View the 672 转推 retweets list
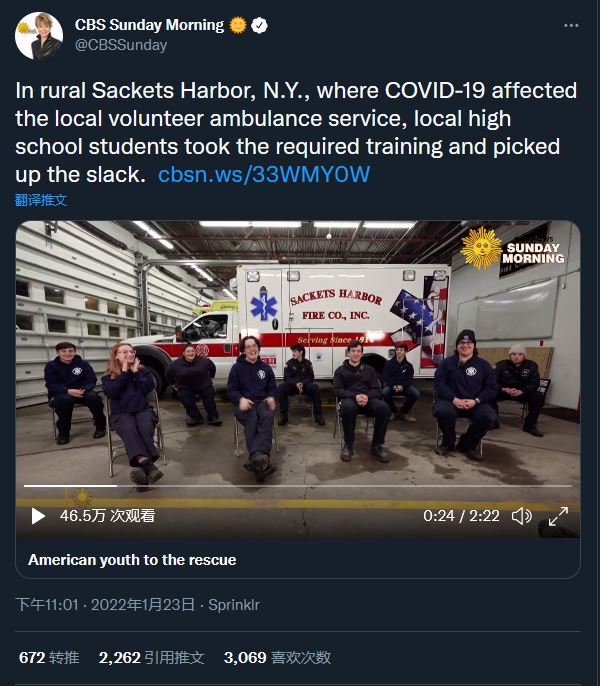 (49, 657)
